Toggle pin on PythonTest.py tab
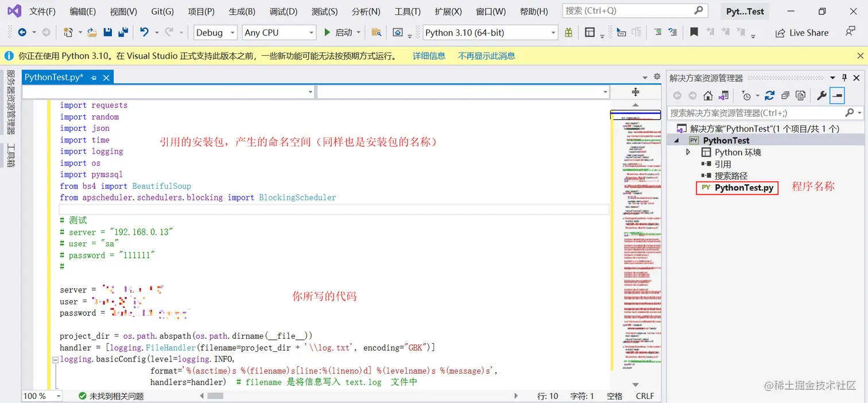 tap(94, 77)
